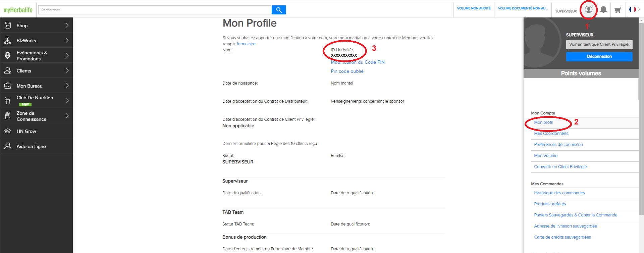Open Préférences de connexion link
The image size is (644, 253).
tap(558, 145)
